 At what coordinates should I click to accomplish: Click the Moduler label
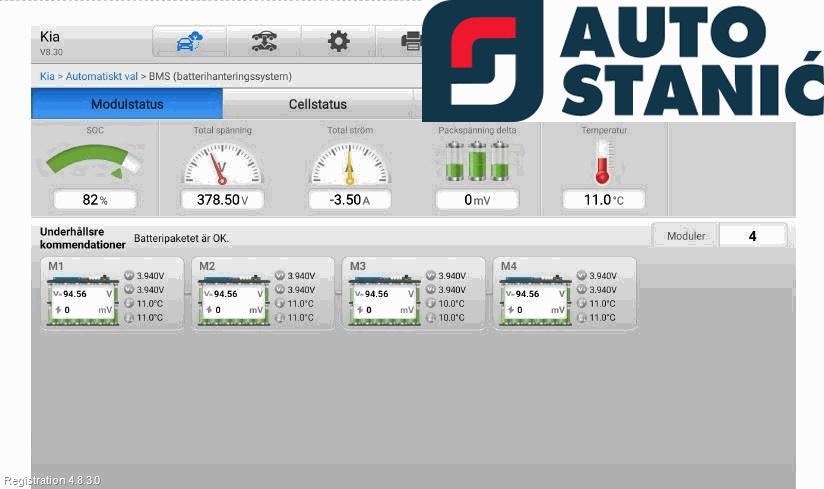click(686, 236)
